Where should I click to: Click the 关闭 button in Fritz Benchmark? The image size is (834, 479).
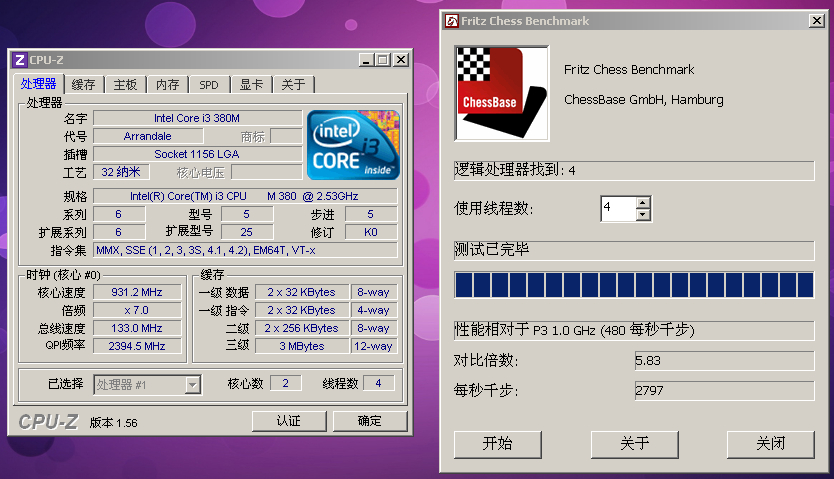[x=771, y=444]
